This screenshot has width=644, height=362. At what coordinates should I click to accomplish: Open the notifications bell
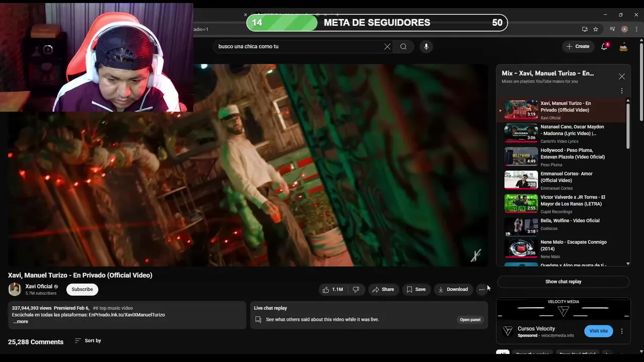coord(604,46)
